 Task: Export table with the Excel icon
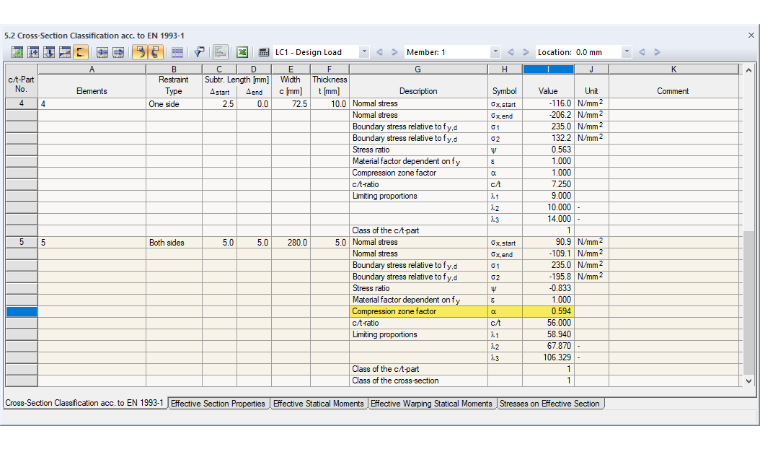(242, 52)
